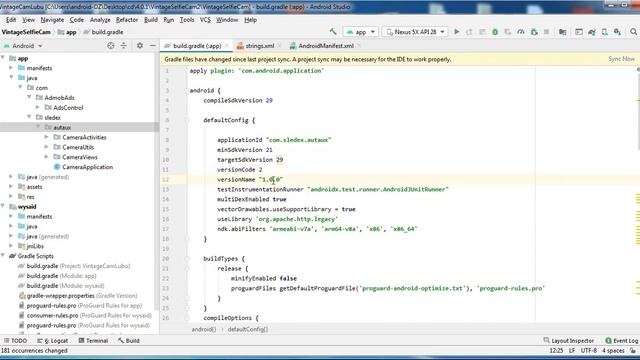Collapse the Gradle Scripts node
Viewport: 640px width, 360px height.
pyautogui.click(x=3, y=256)
